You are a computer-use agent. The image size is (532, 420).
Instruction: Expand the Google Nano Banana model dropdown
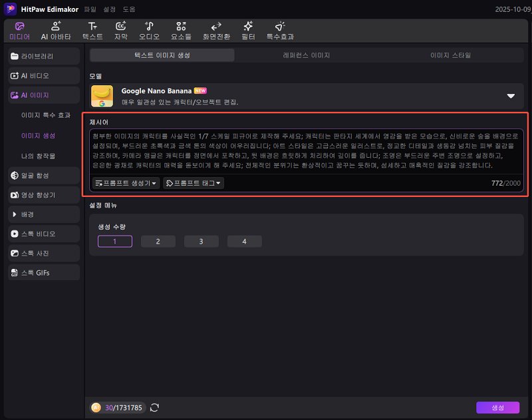(x=511, y=96)
